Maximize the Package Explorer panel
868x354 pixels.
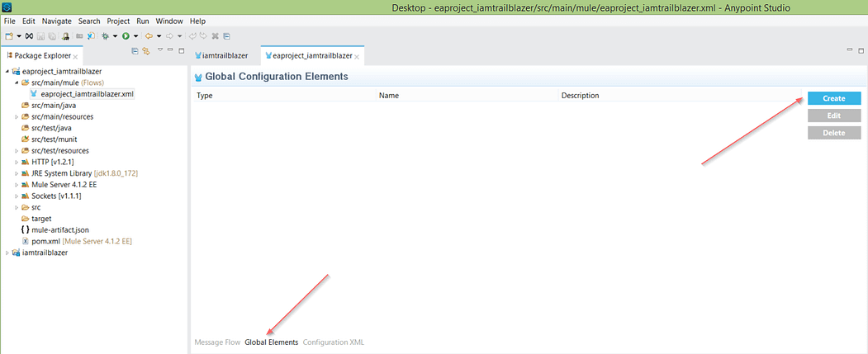[181, 50]
